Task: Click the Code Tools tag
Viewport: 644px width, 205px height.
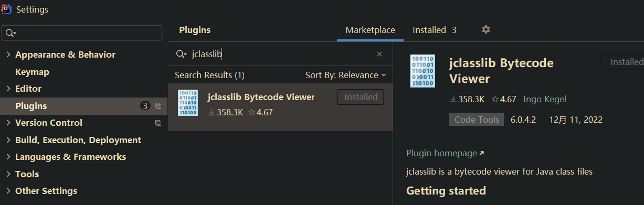Action: (477, 120)
